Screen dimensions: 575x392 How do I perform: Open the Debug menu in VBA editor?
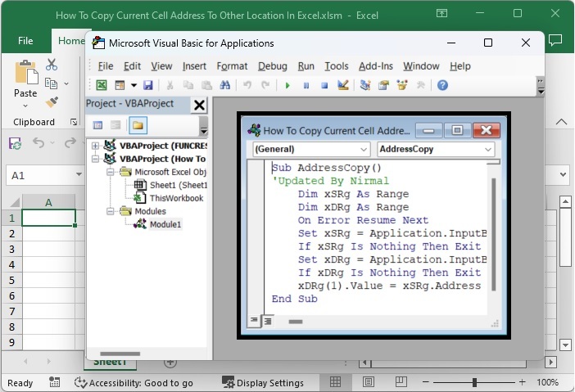(273, 66)
